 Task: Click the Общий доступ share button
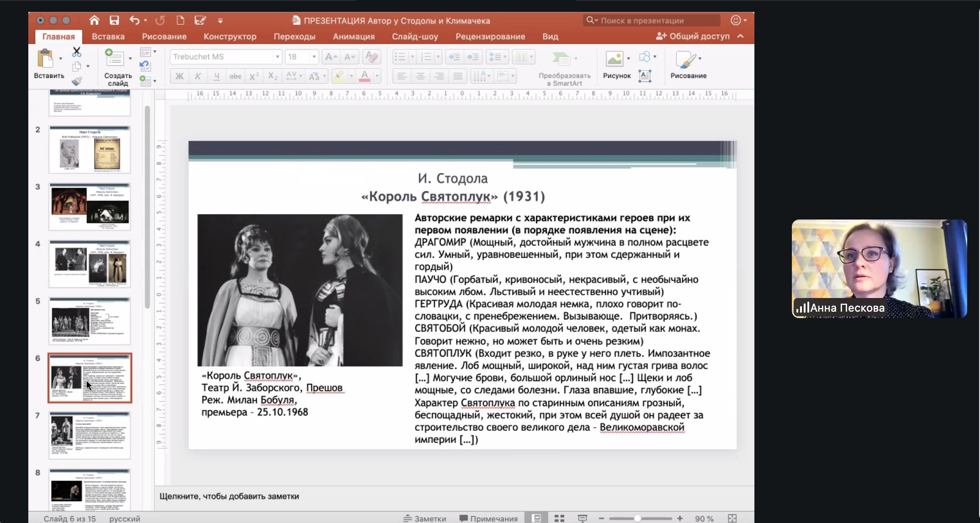click(693, 37)
